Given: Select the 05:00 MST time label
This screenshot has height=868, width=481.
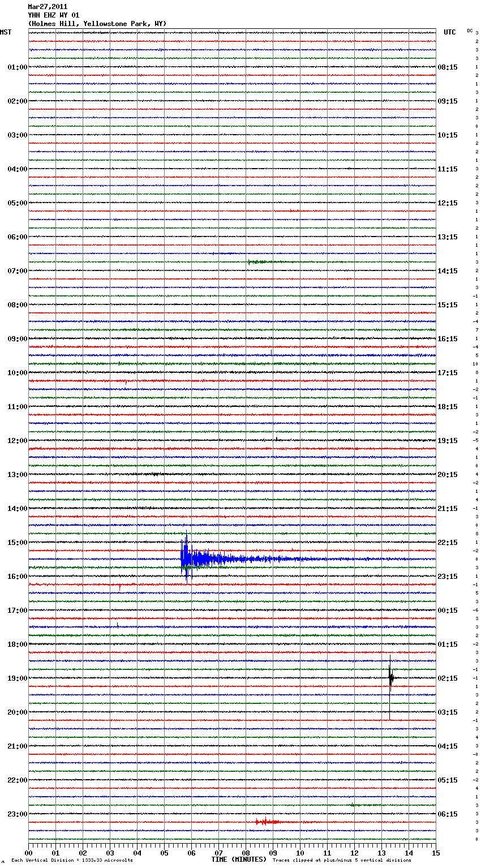Looking at the screenshot, I should point(18,203).
